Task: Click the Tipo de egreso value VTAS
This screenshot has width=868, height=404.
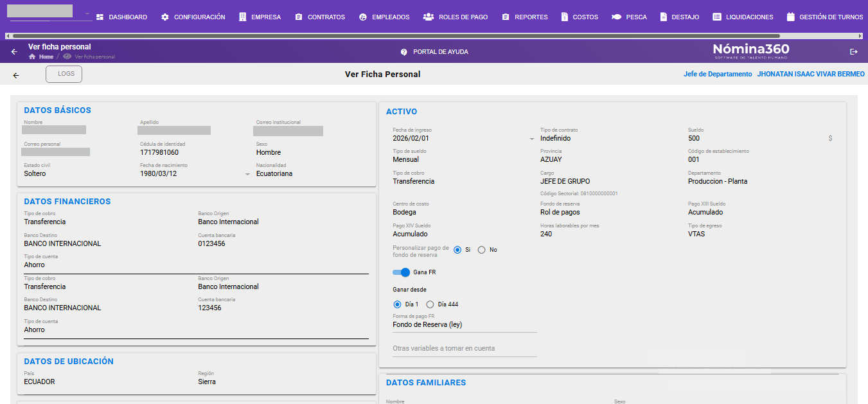Action: [x=696, y=234]
